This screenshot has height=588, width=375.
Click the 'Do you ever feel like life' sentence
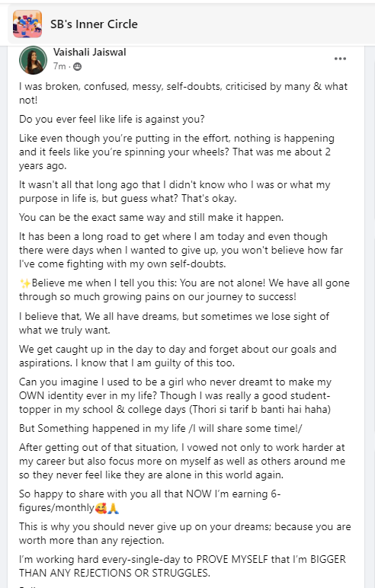tap(112, 120)
